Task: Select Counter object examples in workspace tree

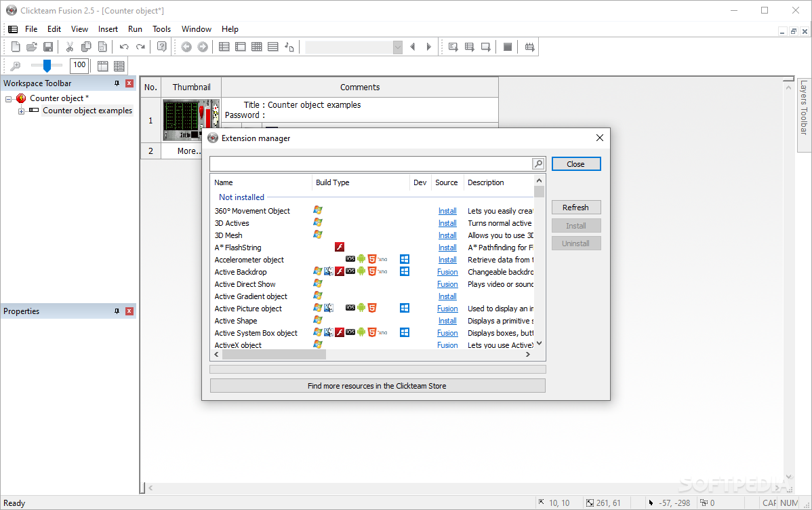Action: [x=87, y=111]
